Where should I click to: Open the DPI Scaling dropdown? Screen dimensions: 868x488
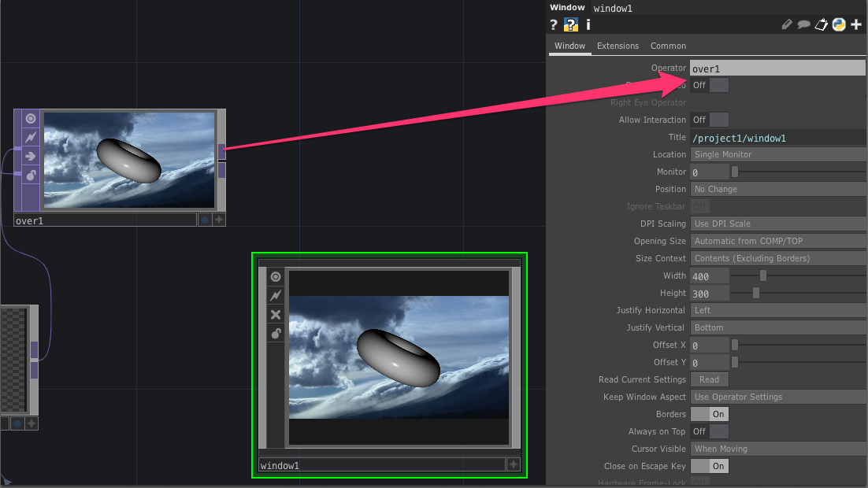pyautogui.click(x=777, y=224)
